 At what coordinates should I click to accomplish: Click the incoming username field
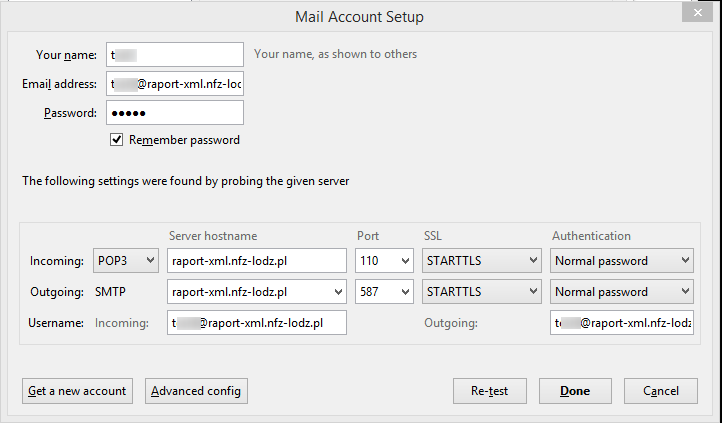(x=257, y=323)
